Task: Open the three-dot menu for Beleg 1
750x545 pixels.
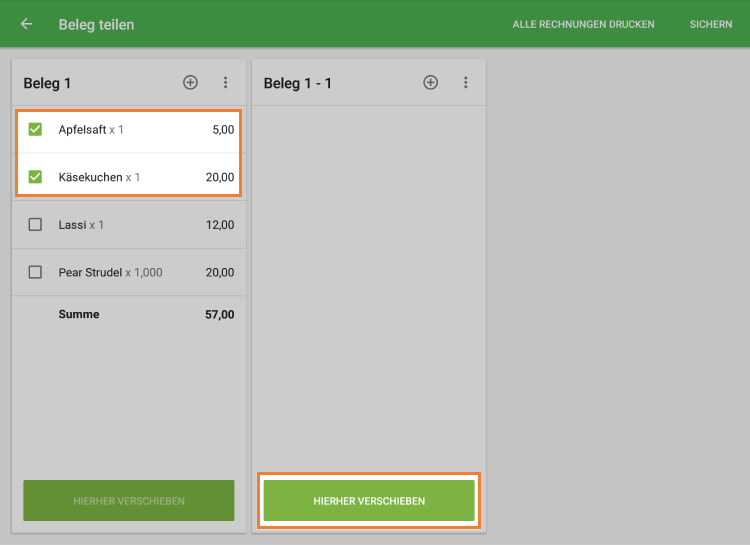Action: point(226,83)
